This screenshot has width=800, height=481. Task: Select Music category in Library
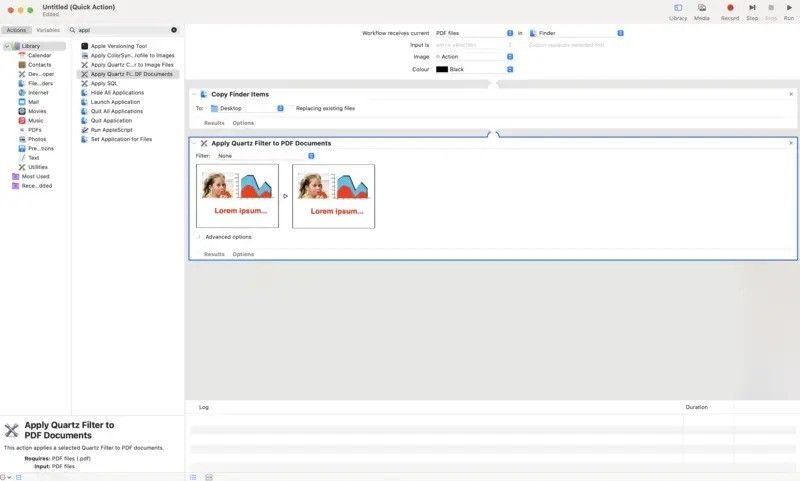tap(35, 121)
